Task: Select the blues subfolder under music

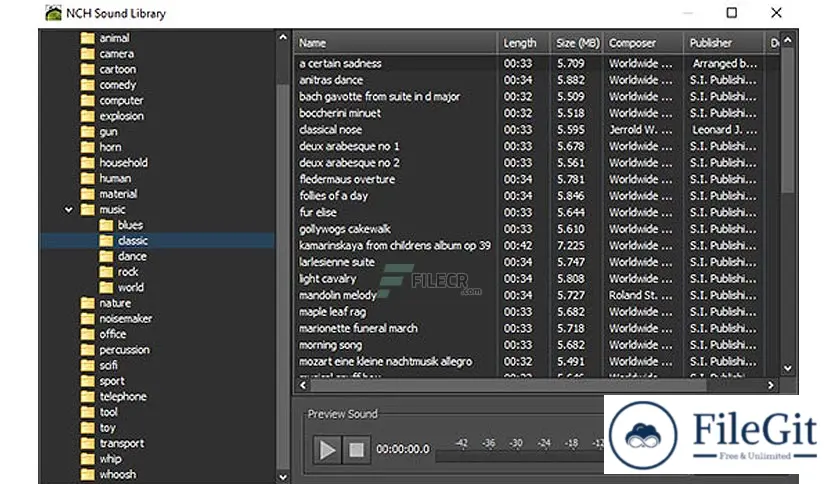Action: tap(122, 225)
